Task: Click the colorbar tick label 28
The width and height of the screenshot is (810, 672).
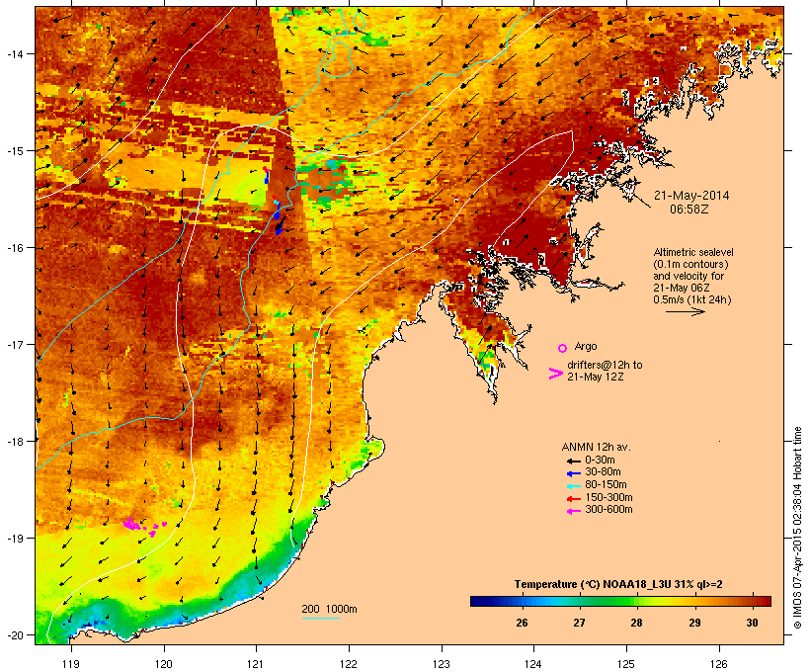Action: point(636,623)
